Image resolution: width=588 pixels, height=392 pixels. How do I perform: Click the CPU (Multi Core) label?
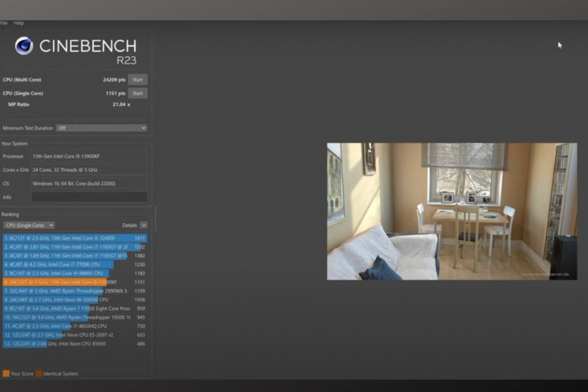click(x=22, y=80)
